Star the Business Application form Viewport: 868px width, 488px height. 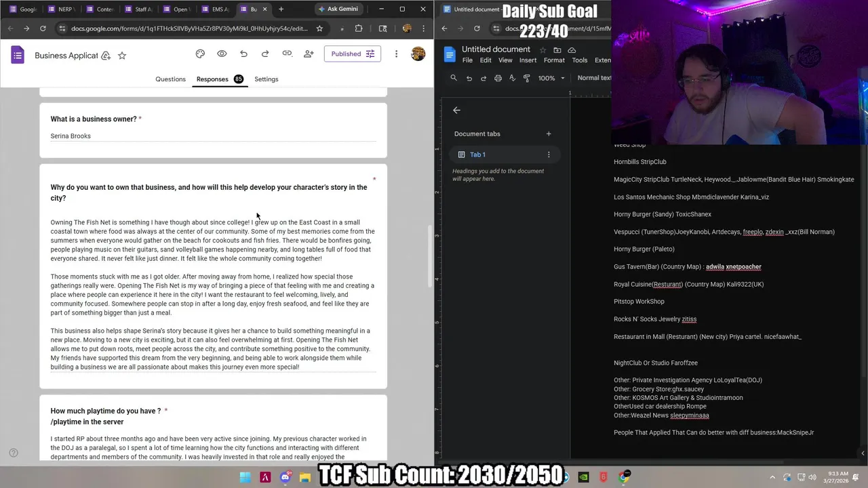(x=122, y=56)
